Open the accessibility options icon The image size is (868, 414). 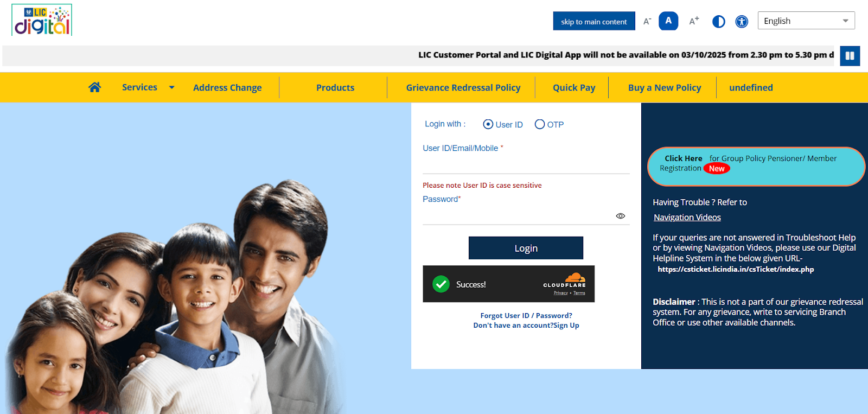(x=742, y=22)
